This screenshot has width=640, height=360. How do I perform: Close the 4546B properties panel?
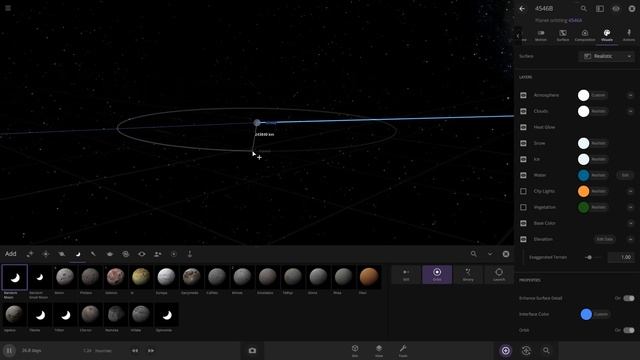632,9
